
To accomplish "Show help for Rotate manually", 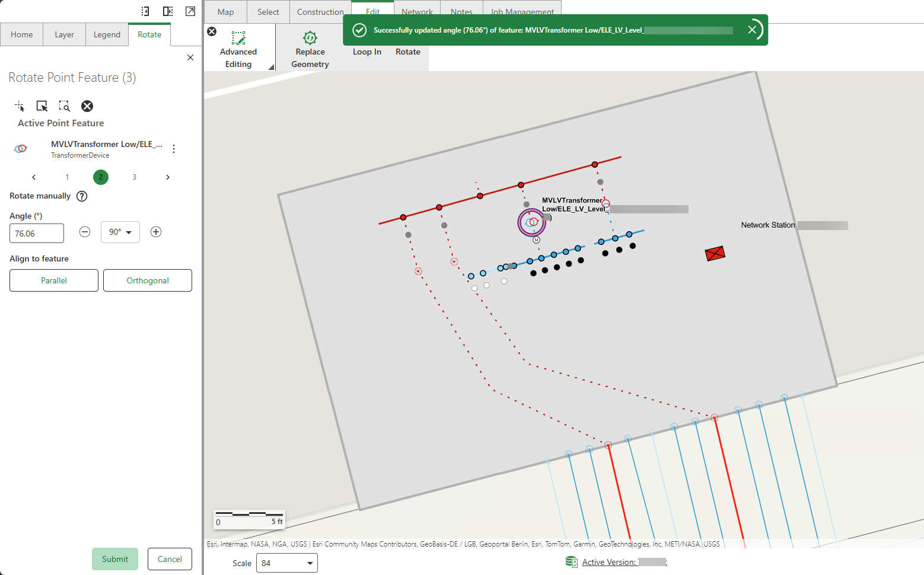I will point(82,196).
